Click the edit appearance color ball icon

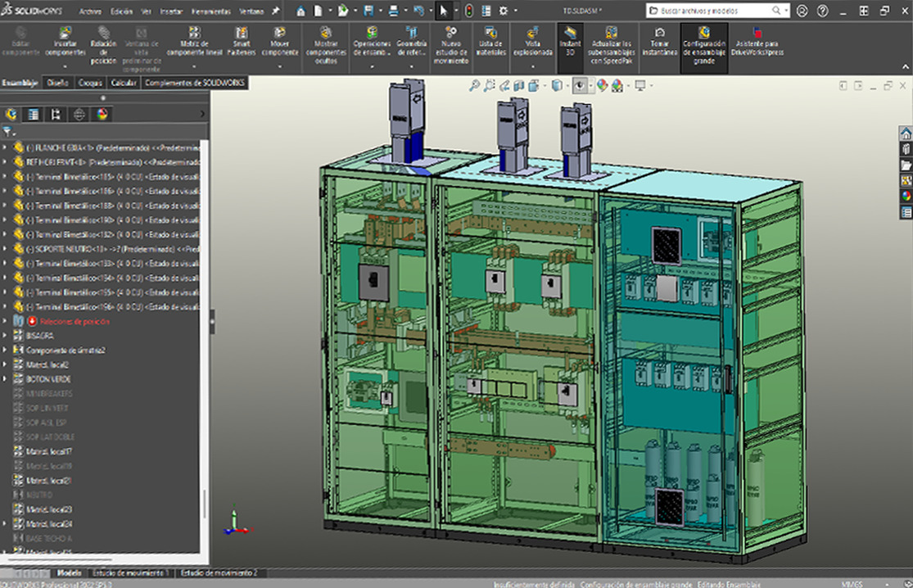pyautogui.click(x=603, y=85)
